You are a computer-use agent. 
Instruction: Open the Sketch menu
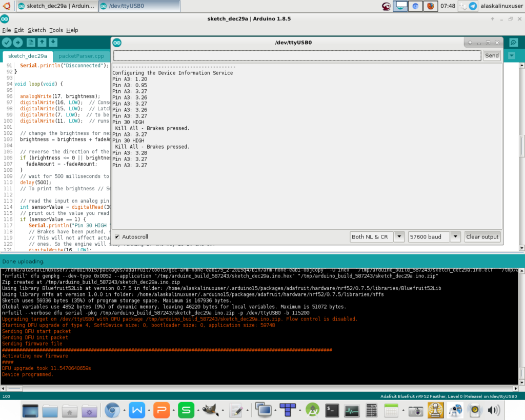tap(36, 30)
